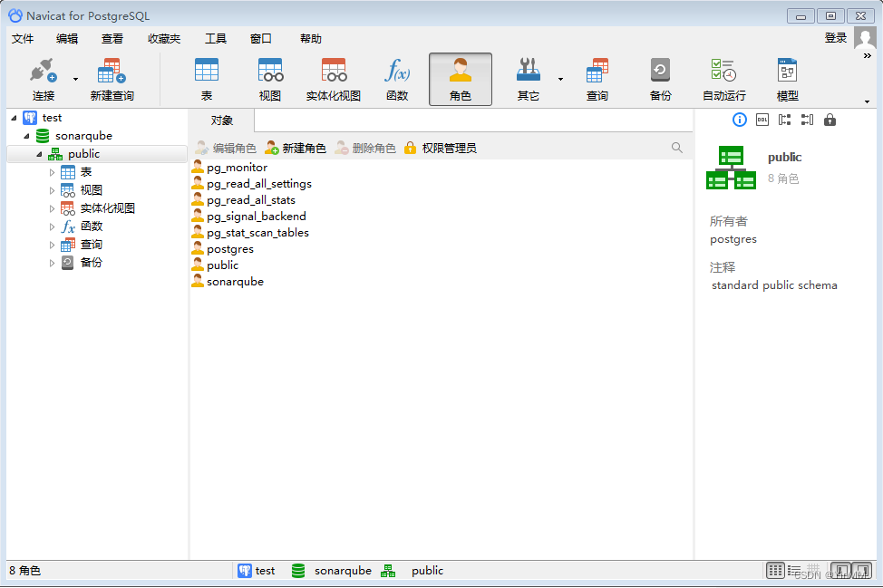Toggle the info pane lock icon
Viewport: 883px width, 588px height.
(830, 120)
